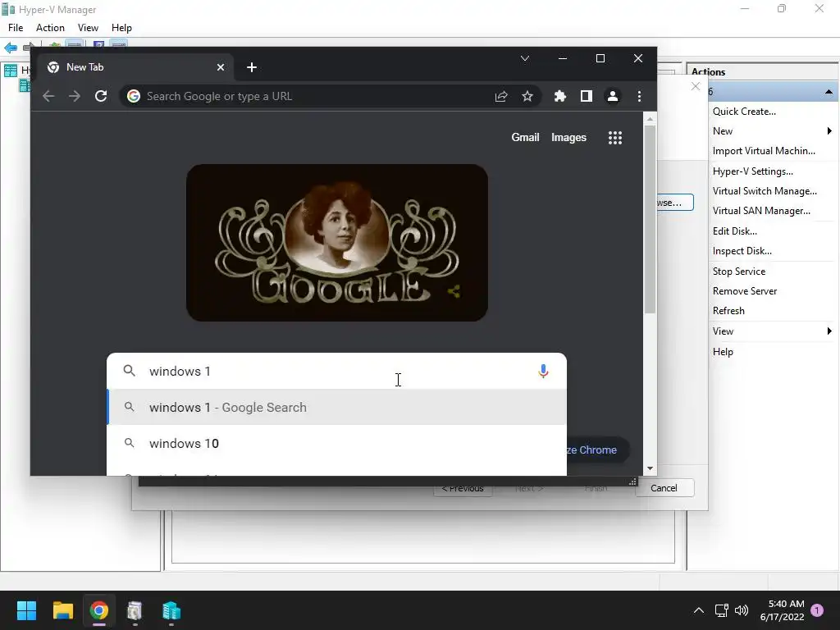The width and height of the screenshot is (840, 630).
Task: Open the network tray icon
Action: click(x=721, y=610)
